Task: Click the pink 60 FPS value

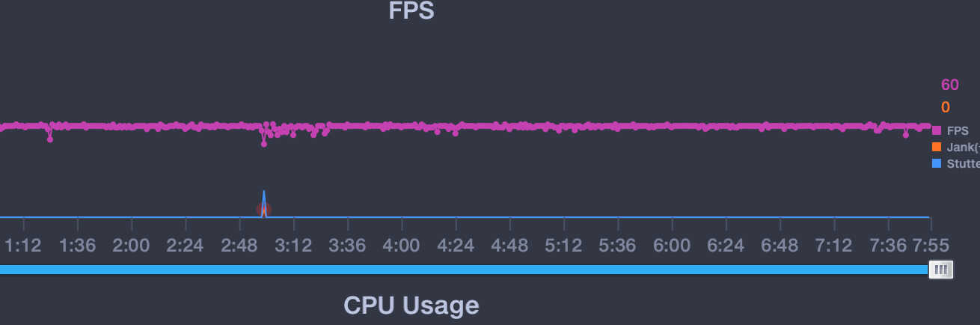Action: [x=950, y=85]
